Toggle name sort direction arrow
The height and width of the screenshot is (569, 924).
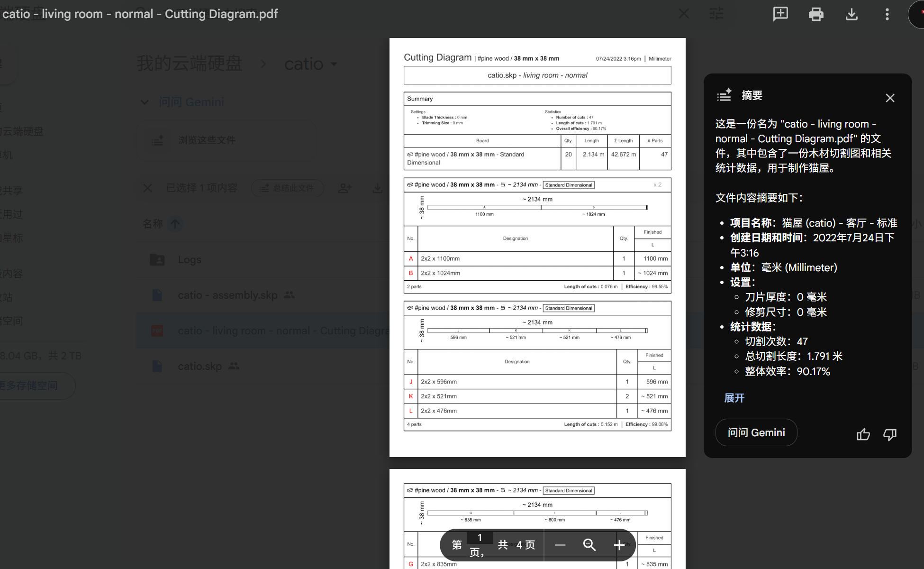pos(175,224)
